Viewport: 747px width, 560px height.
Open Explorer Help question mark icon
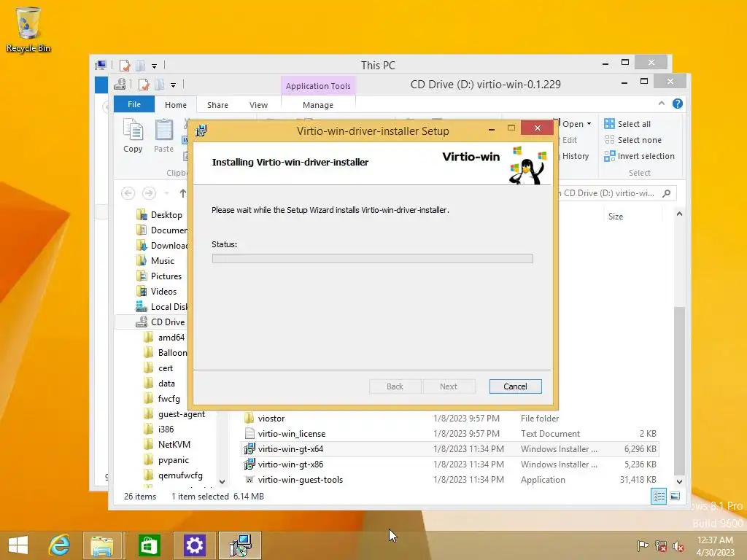[x=678, y=104]
